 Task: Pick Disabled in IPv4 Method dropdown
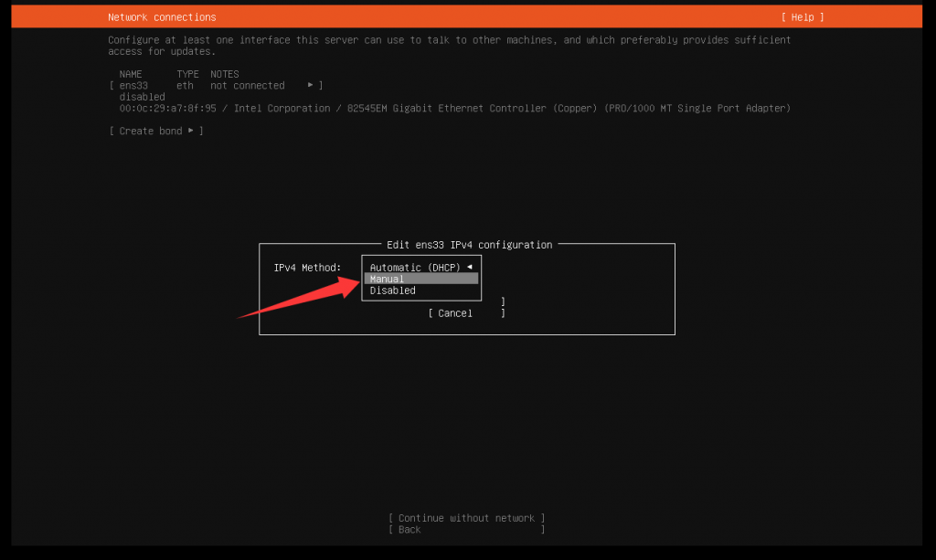(x=392, y=291)
